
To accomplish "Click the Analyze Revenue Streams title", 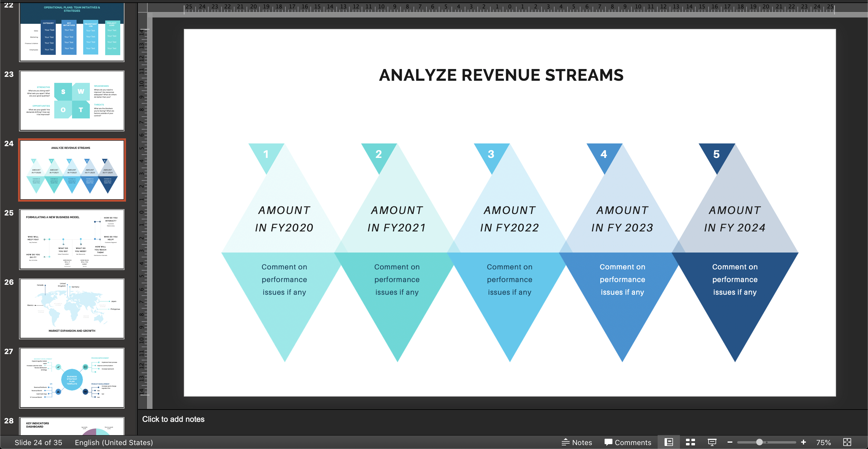I will [x=501, y=75].
